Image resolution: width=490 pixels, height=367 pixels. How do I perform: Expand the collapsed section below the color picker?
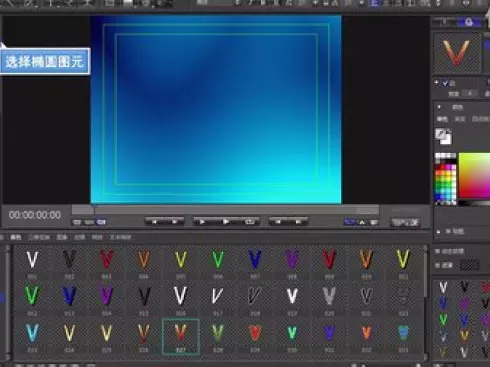(x=439, y=231)
